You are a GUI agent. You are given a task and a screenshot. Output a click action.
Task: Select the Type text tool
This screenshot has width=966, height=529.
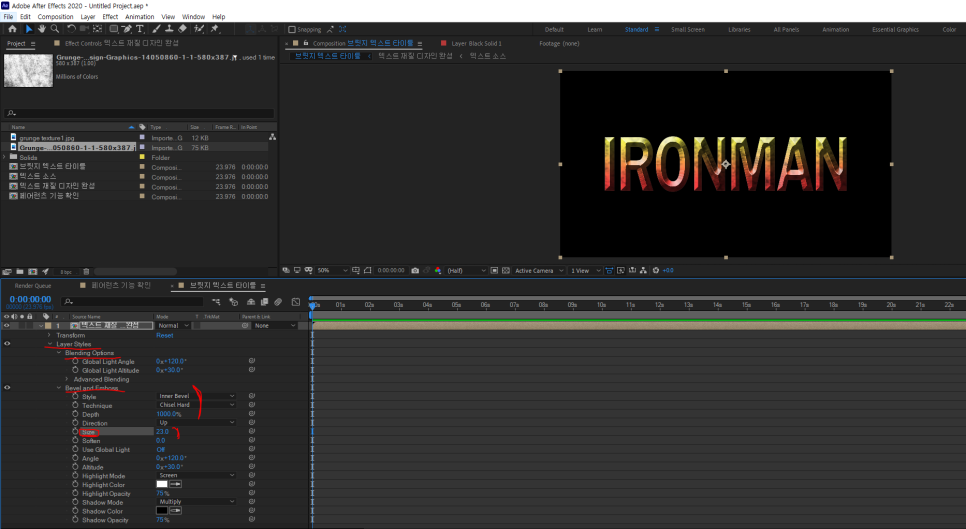coord(140,29)
